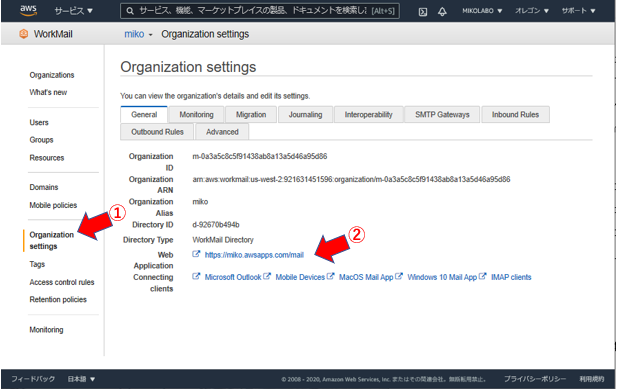The height and width of the screenshot is (389, 618).
Task: Click external-link icon after MacOS Mail App
Action: [399, 276]
